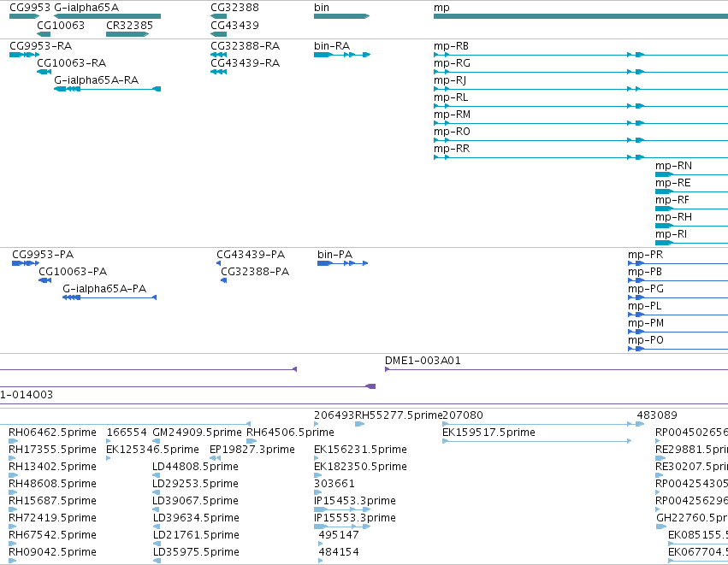Select transcript CG9953-RA
Viewport: 728px width, 565px height.
24,55
